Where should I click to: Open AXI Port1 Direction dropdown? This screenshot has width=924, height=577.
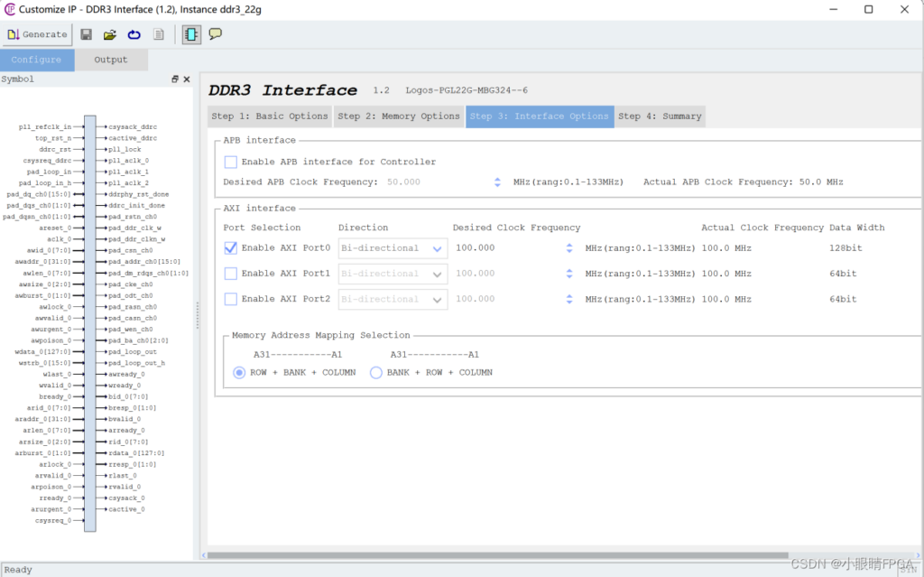[x=438, y=274]
